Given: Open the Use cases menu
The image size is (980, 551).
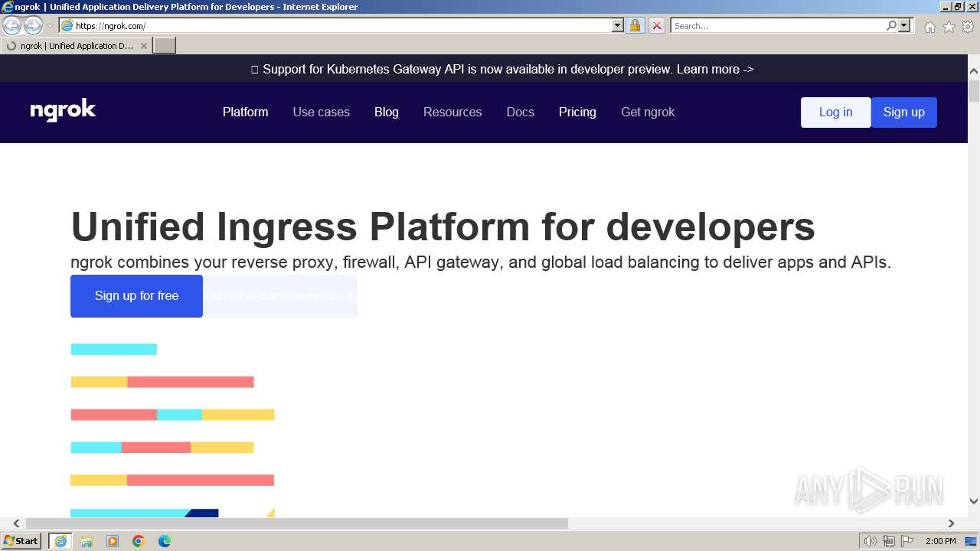Looking at the screenshot, I should pos(321,112).
